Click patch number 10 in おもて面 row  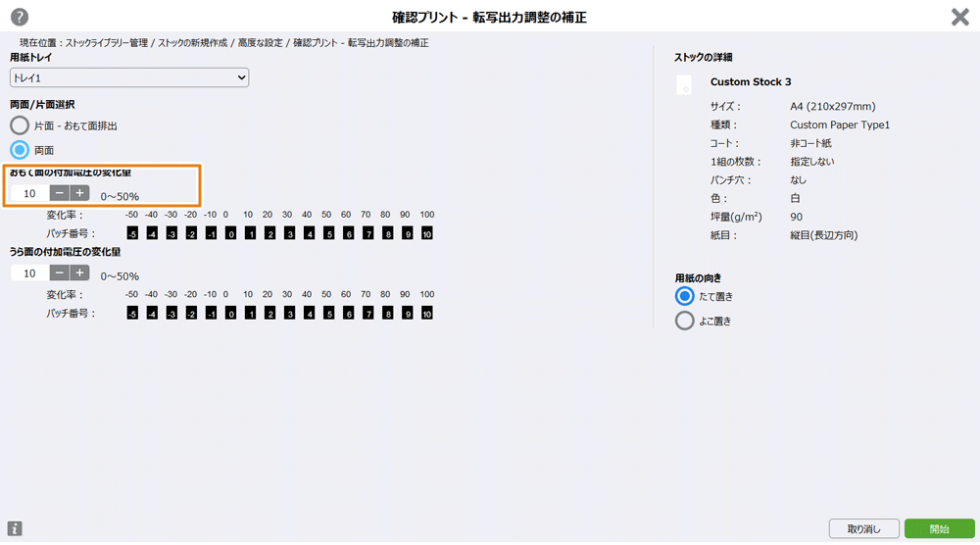(x=426, y=233)
